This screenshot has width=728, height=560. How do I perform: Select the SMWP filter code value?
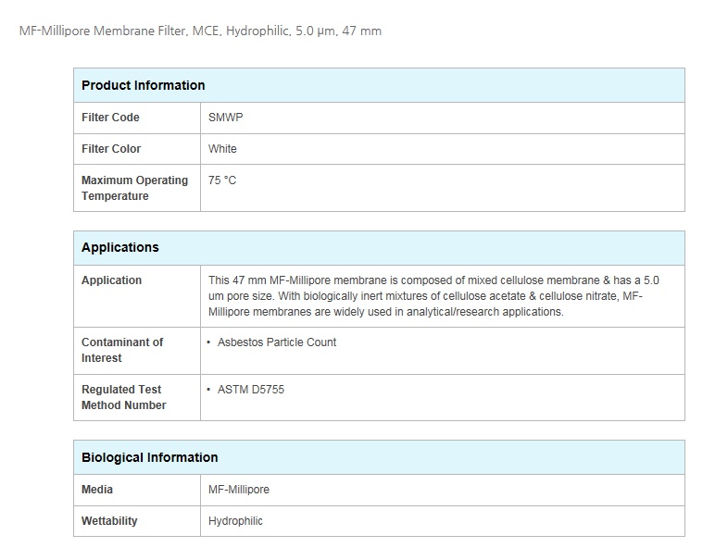coord(225,118)
